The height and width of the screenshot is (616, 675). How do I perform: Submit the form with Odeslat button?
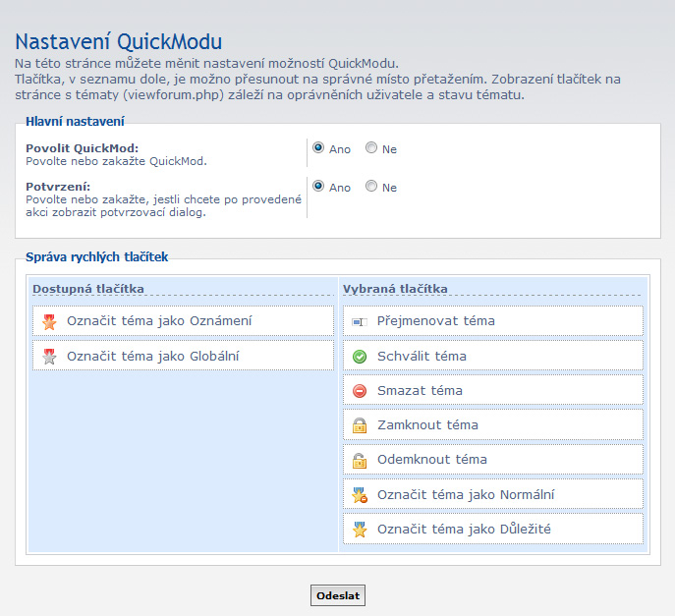click(x=338, y=595)
